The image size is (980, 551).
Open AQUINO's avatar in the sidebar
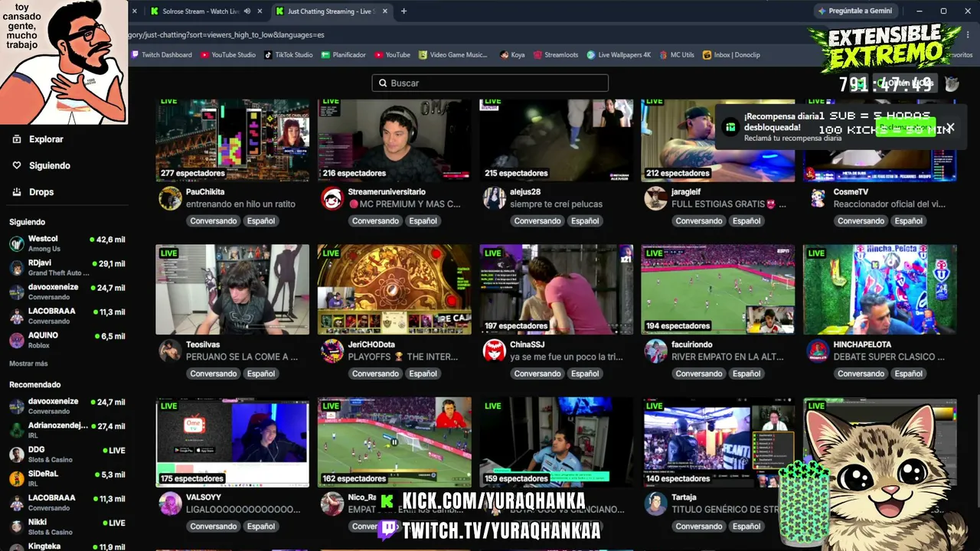16,340
